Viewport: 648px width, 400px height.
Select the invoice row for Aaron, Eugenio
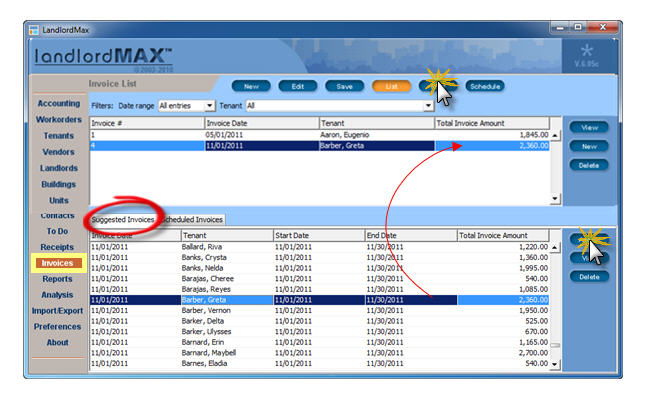coord(319,135)
